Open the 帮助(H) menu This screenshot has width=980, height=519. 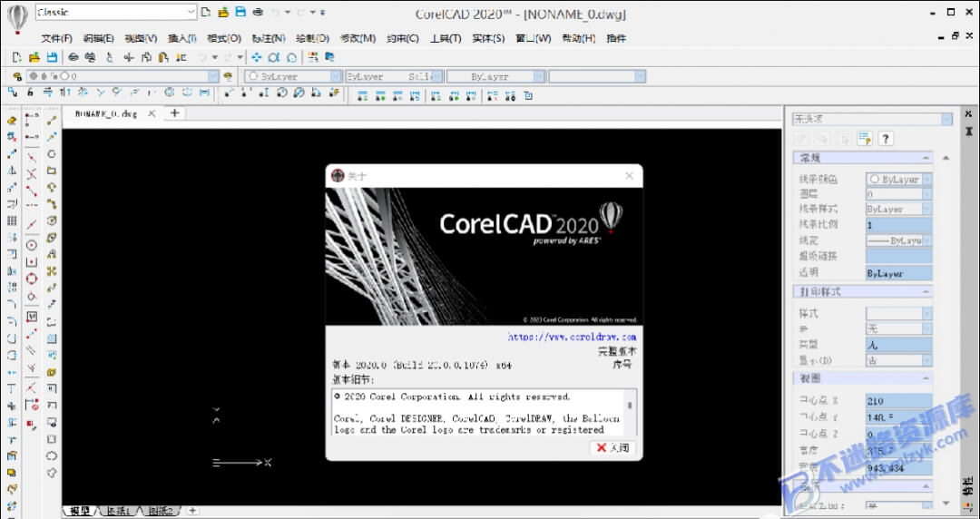(x=579, y=38)
